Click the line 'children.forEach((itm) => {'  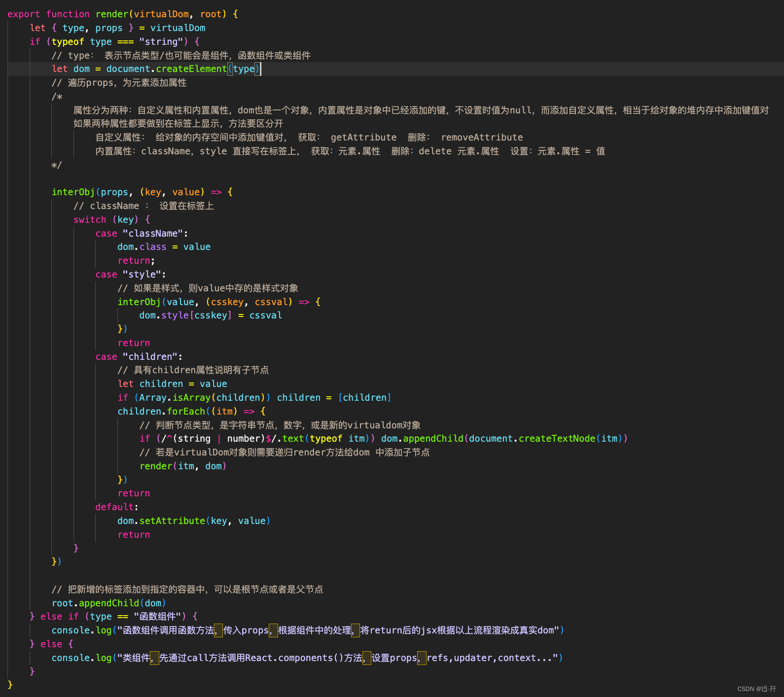[x=191, y=412]
